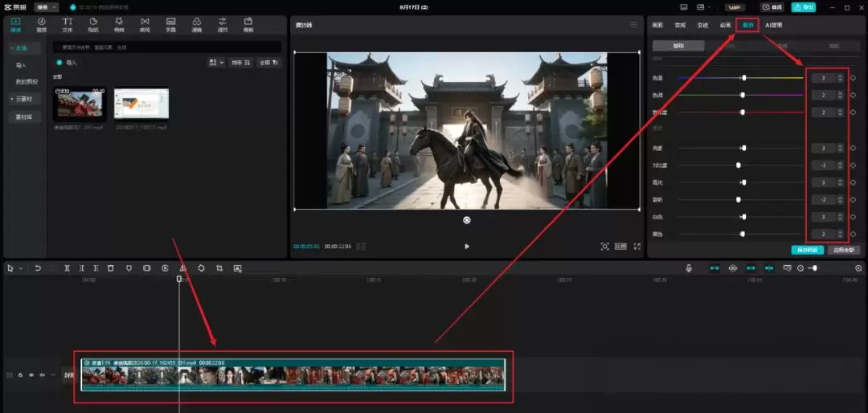Click the capture frame icon in player
Screen dimensions: 868x413
(x=605, y=247)
